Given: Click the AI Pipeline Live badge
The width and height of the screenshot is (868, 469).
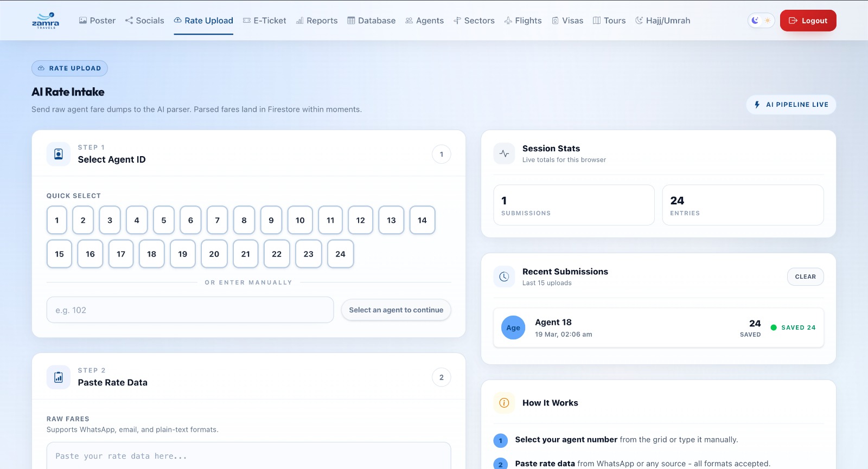Looking at the screenshot, I should 792,105.
